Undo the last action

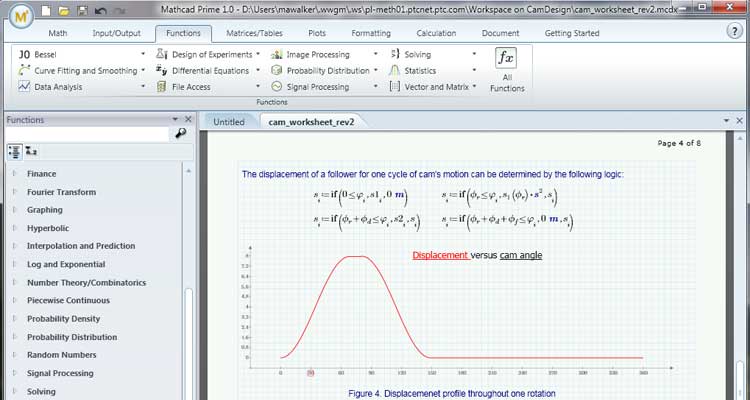click(100, 11)
